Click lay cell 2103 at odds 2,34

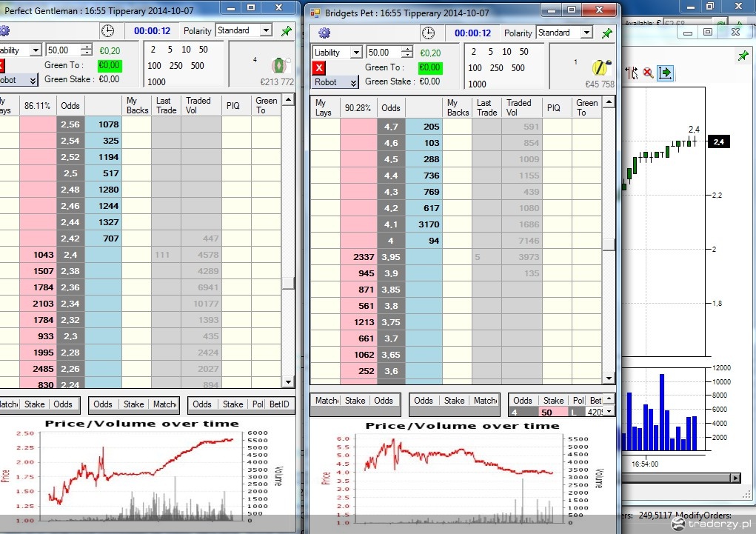coord(38,304)
